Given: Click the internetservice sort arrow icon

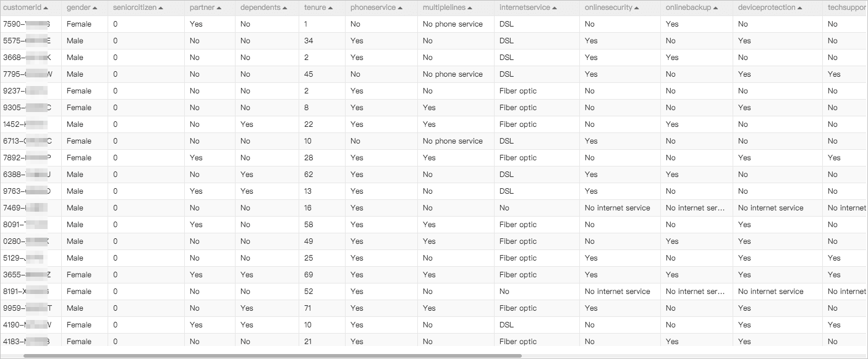Looking at the screenshot, I should [555, 8].
